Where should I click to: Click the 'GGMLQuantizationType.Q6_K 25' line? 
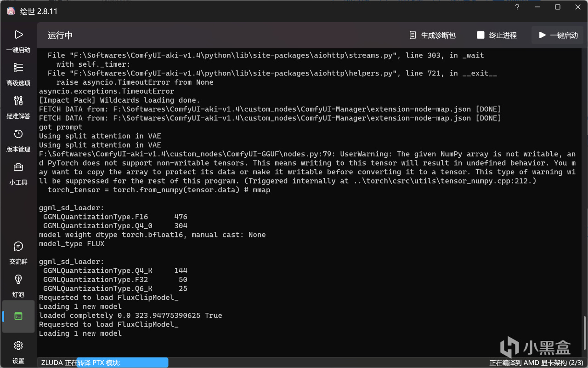click(x=115, y=289)
